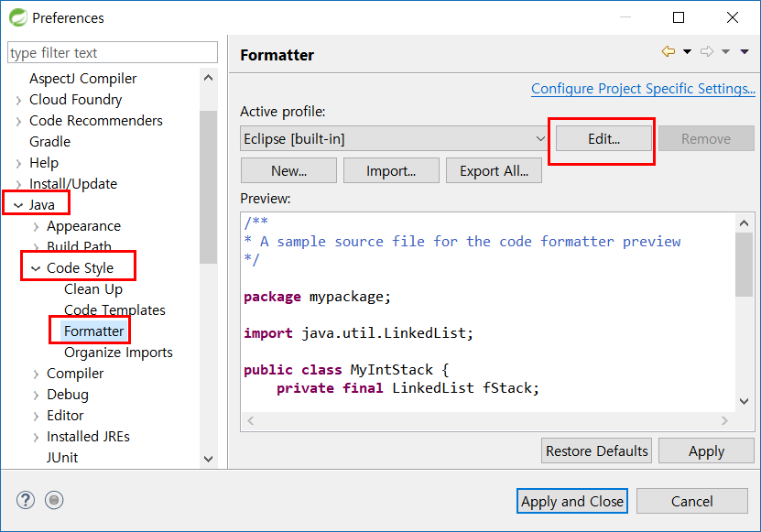761x532 pixels.
Task: Click the Export All... button
Action: (x=495, y=171)
